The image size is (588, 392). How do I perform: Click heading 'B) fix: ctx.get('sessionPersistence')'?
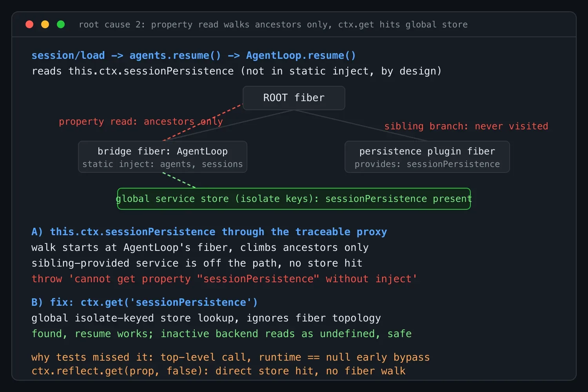pyautogui.click(x=145, y=303)
